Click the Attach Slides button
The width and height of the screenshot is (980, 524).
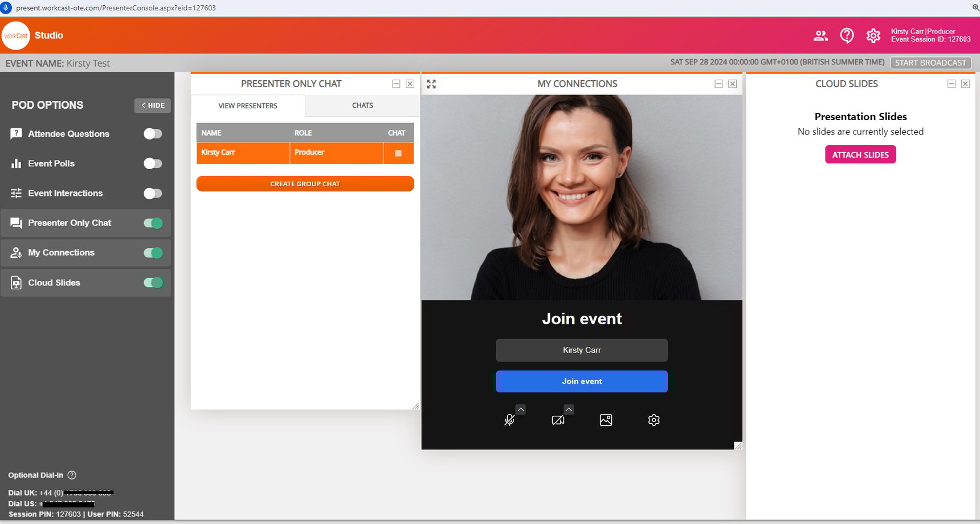860,155
